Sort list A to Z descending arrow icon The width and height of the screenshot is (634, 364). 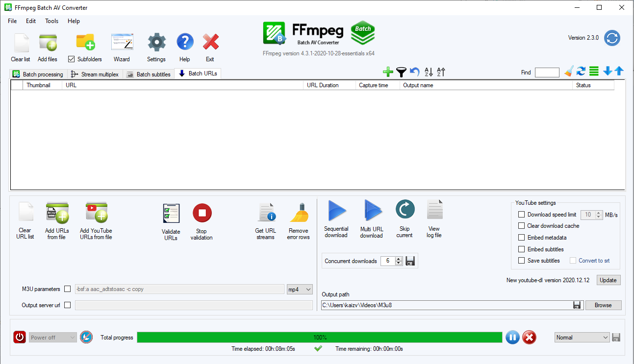[429, 72]
